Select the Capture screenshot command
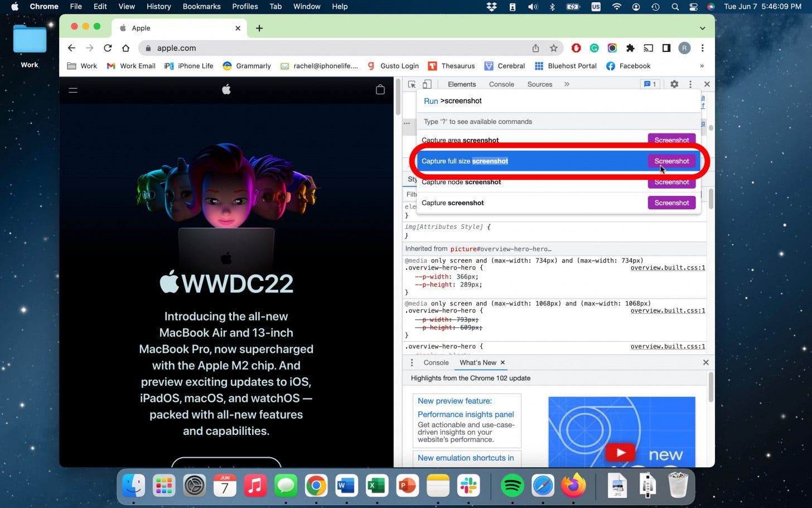Image resolution: width=812 pixels, height=508 pixels. pyautogui.click(x=558, y=203)
